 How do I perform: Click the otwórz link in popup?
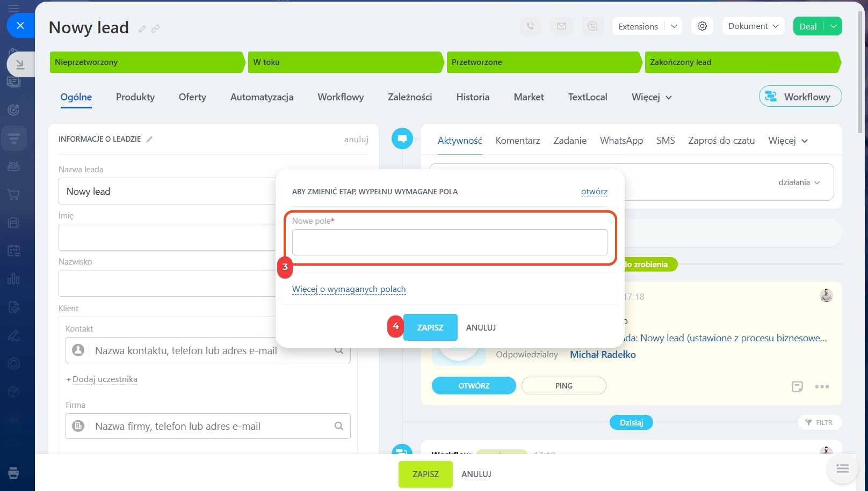(594, 192)
